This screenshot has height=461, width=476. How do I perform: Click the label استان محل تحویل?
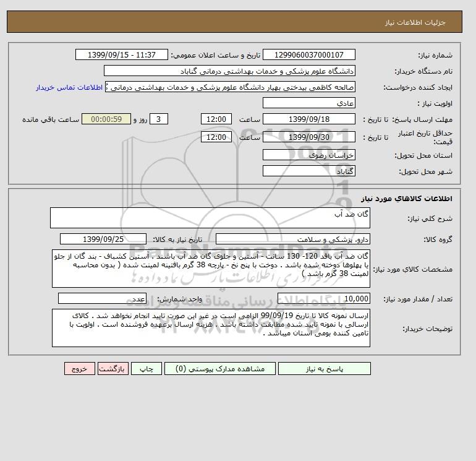coord(423,155)
